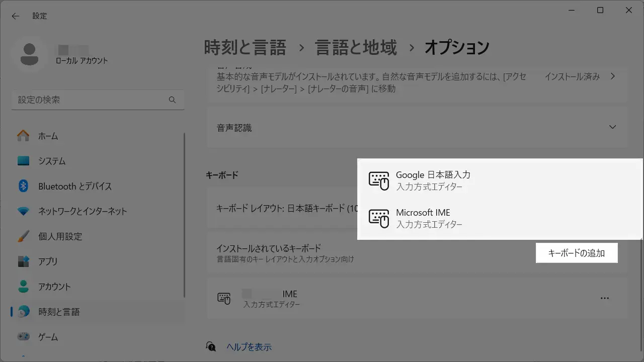Open the アプリ settings category
Image resolution: width=644 pixels, height=362 pixels.
point(48,261)
